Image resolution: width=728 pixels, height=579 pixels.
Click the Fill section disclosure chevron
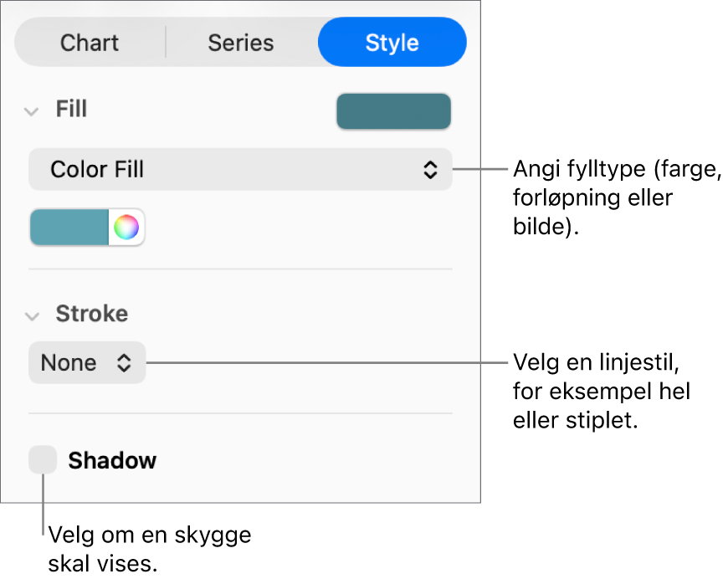coord(32,110)
